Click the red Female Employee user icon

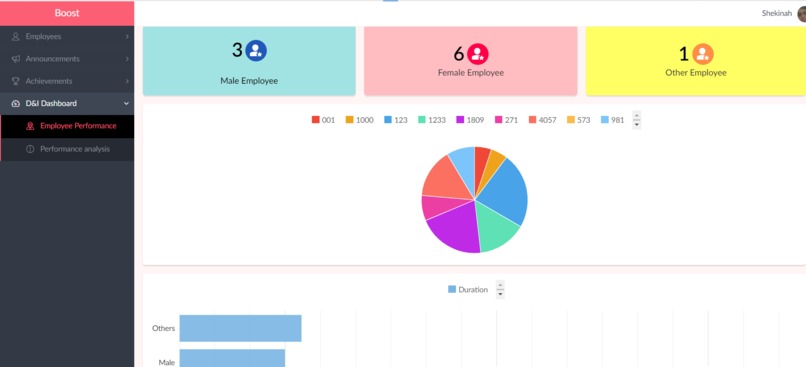tap(478, 53)
